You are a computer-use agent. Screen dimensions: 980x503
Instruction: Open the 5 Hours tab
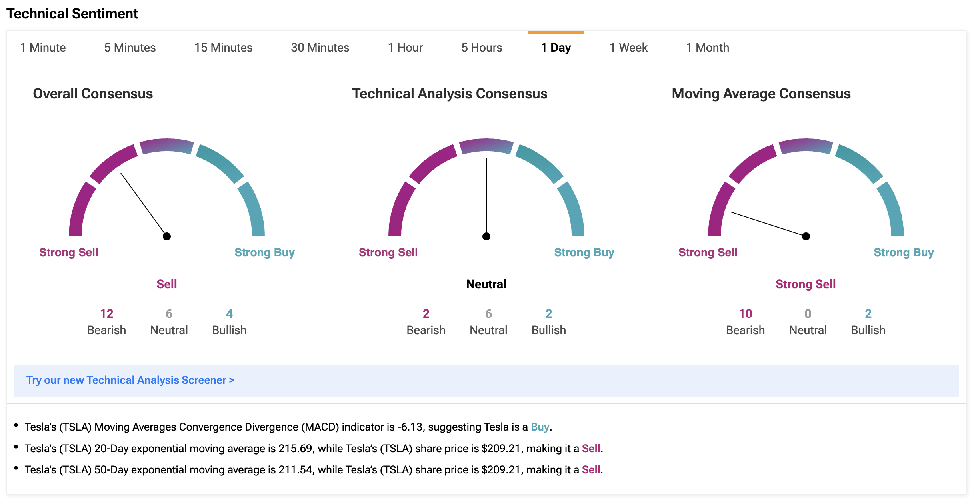[481, 48]
